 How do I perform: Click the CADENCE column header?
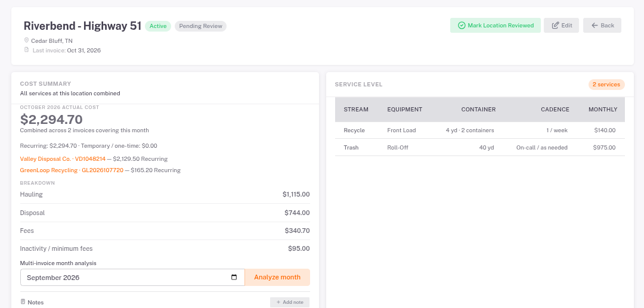coord(555,110)
